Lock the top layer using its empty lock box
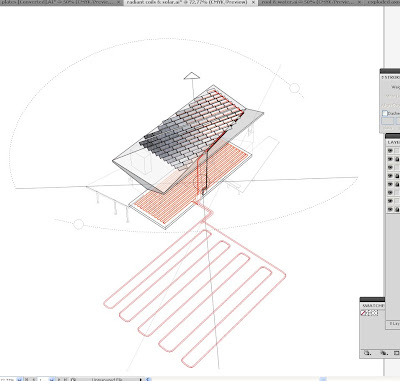Viewport: 400px width, 381px height. [397, 151]
